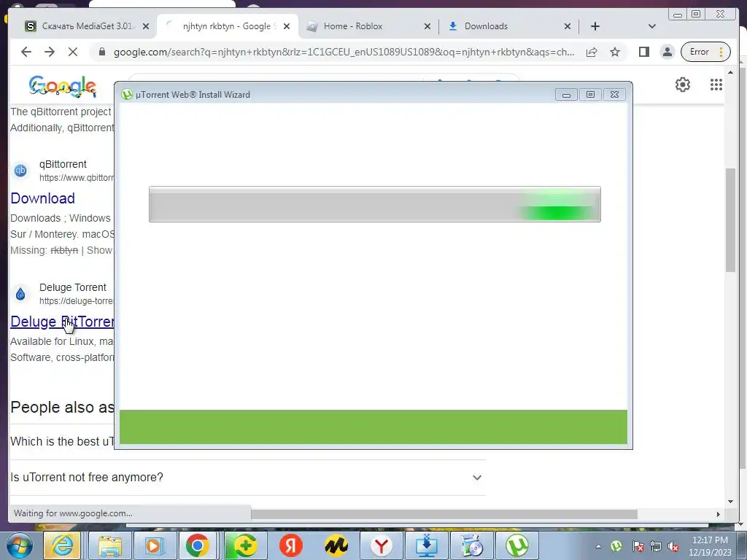Switch to Google Chrome in taskbar
Image resolution: width=747 pixels, height=560 pixels.
[x=198, y=545]
